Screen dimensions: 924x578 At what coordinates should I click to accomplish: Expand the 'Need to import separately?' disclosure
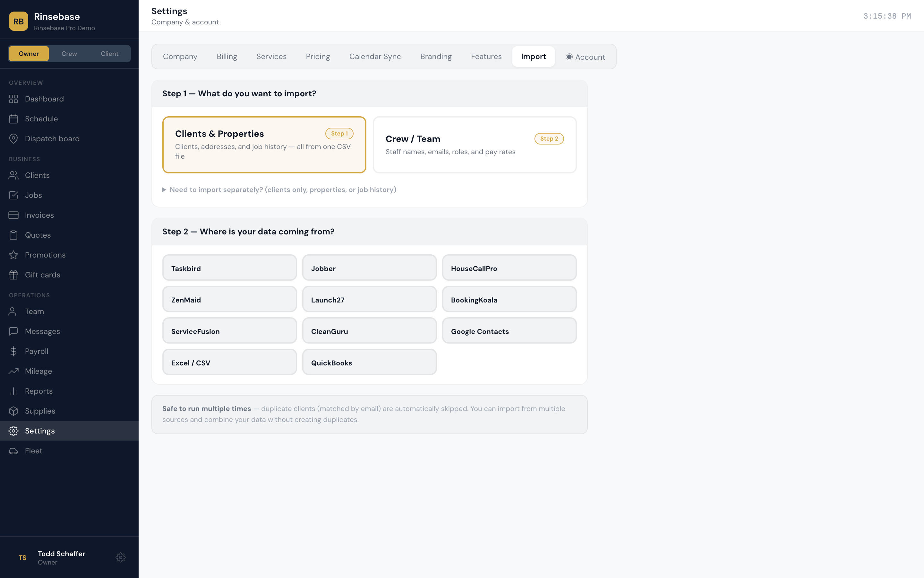click(x=279, y=189)
